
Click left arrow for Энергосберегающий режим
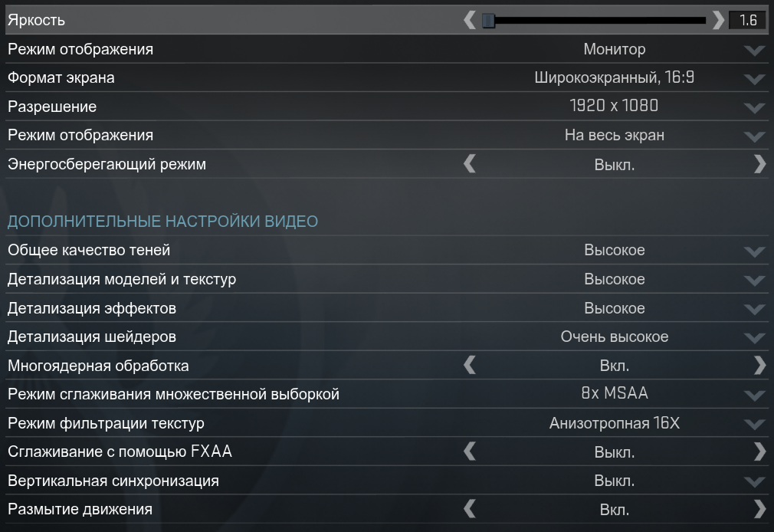(x=470, y=164)
